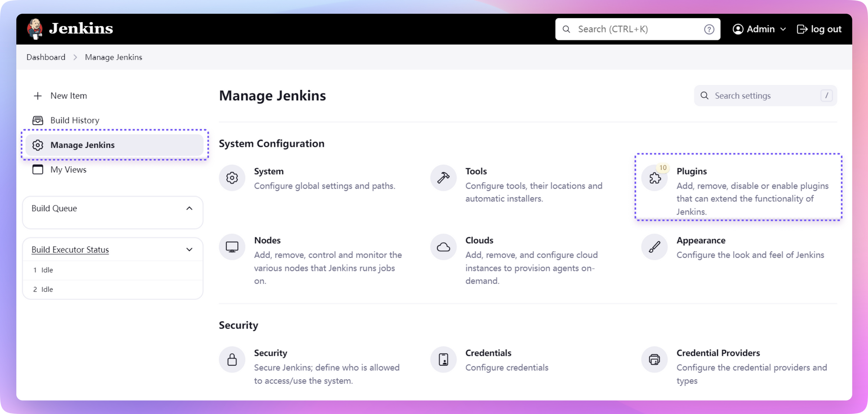
Task: Click the Jenkins title text in header
Action: (81, 29)
